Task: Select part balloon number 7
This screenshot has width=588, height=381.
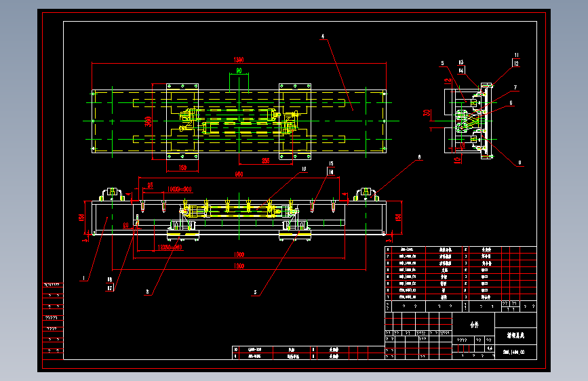Action: point(515,87)
